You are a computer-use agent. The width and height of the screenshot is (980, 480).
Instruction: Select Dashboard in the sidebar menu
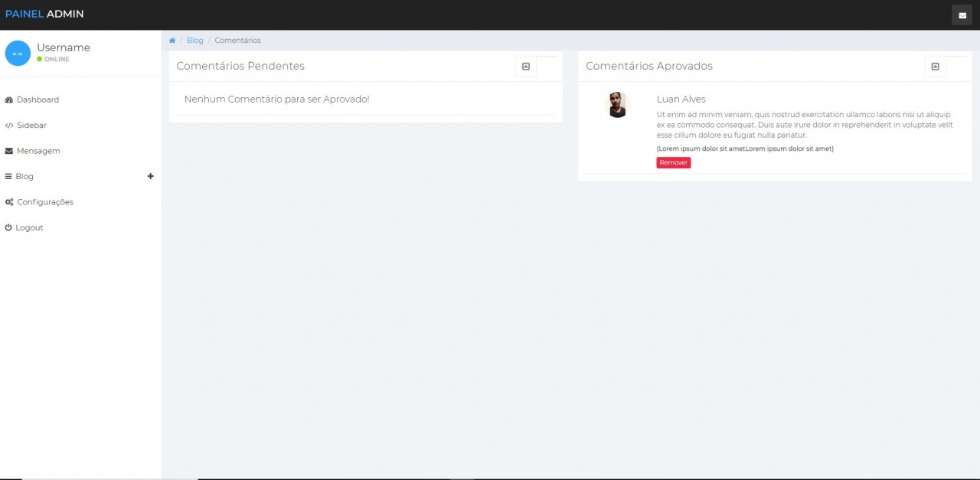tap(37, 100)
